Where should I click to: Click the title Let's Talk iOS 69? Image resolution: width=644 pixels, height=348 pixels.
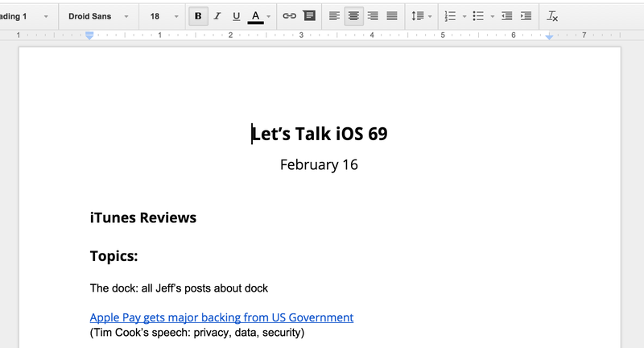point(320,134)
